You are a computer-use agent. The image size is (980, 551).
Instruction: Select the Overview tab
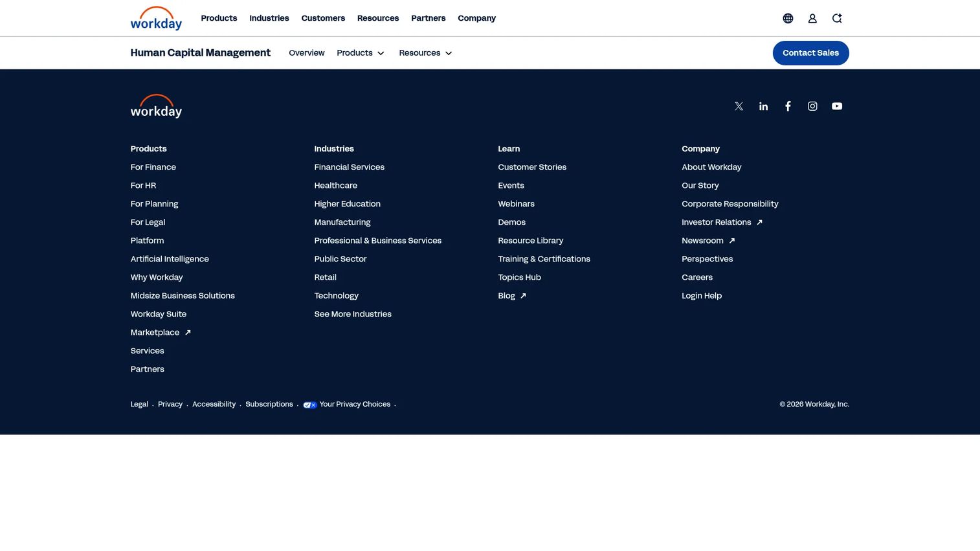307,53
